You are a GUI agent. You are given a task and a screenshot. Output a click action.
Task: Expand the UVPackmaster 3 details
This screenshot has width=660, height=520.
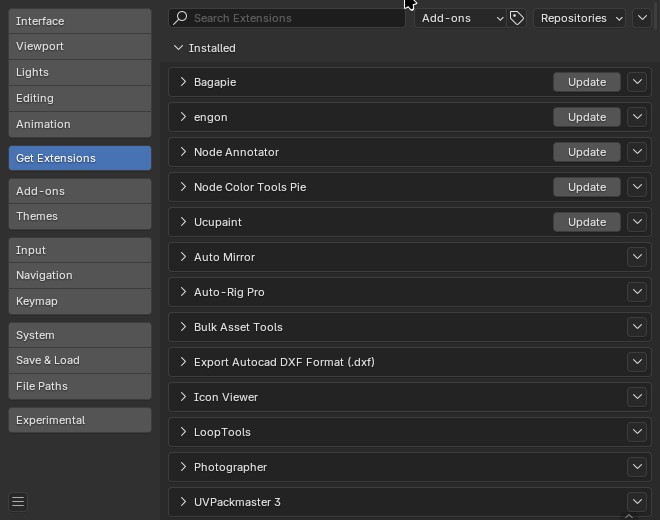(x=183, y=501)
